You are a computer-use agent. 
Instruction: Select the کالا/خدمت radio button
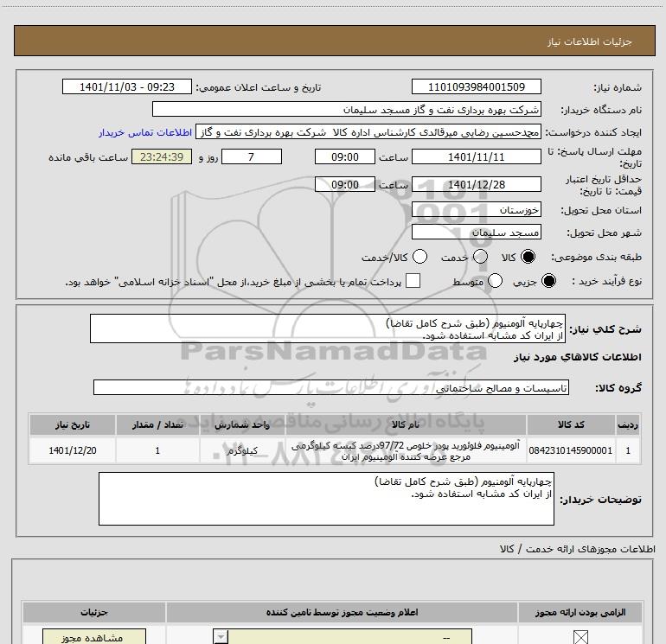click(x=420, y=257)
